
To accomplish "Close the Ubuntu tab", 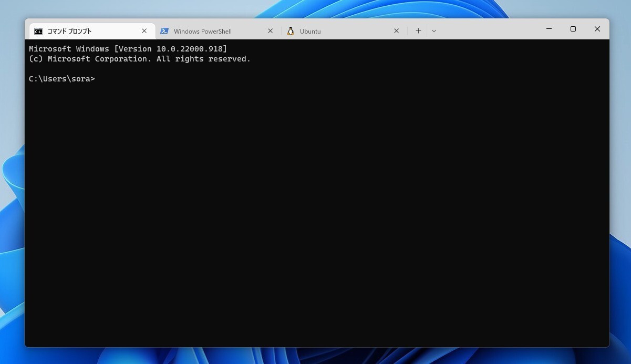I will [397, 31].
